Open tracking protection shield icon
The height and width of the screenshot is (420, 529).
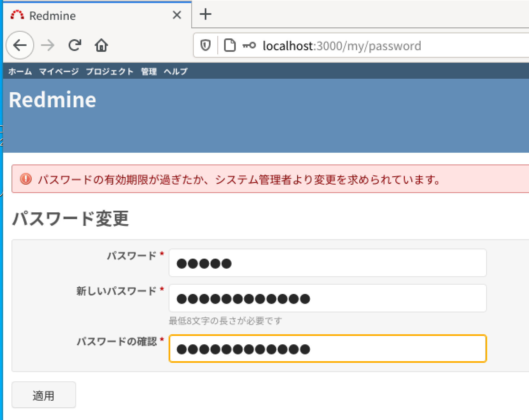205,45
